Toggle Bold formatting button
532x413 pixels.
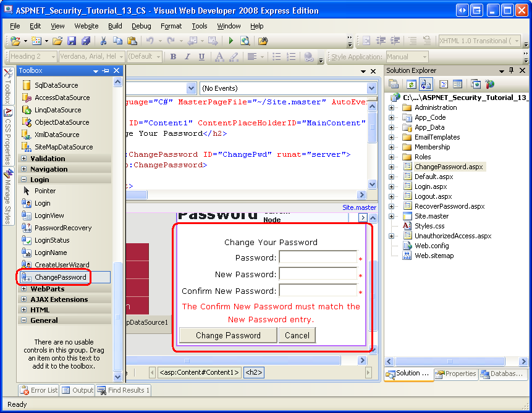(174, 57)
